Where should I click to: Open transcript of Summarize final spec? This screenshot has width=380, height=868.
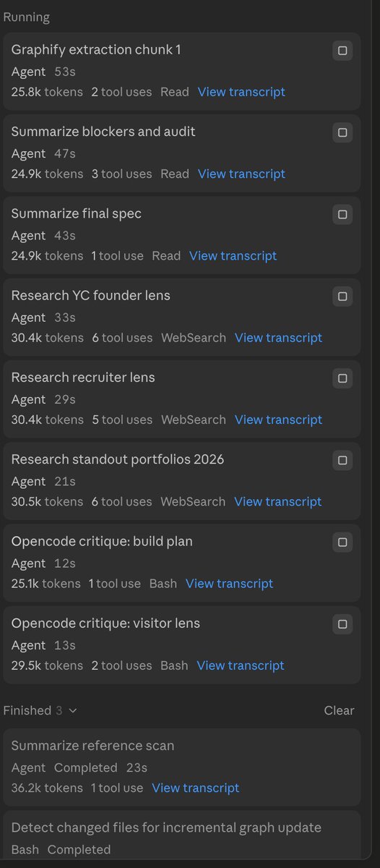tap(233, 255)
